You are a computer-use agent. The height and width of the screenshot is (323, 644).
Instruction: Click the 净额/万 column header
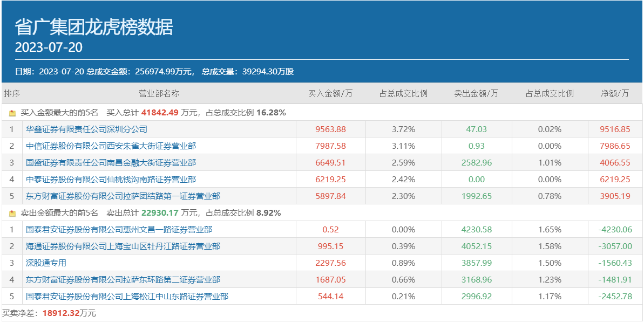click(x=615, y=94)
